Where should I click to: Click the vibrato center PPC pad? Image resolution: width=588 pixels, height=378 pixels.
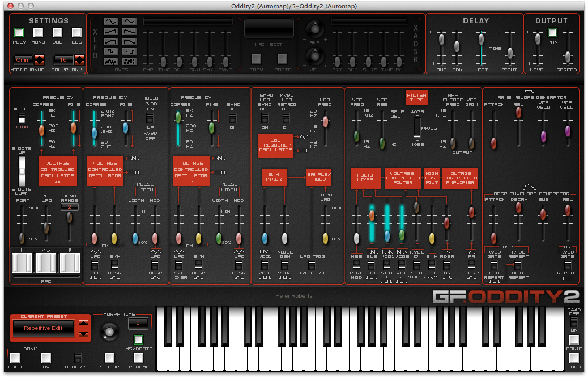46,262
